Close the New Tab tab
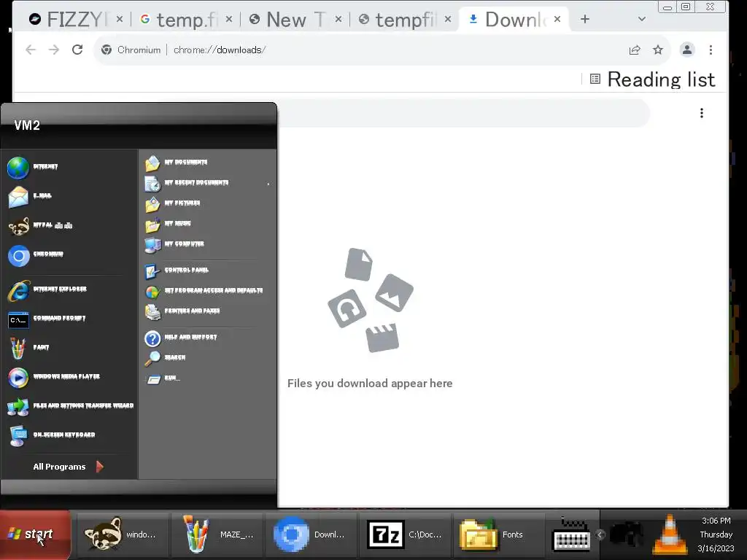 point(338,19)
